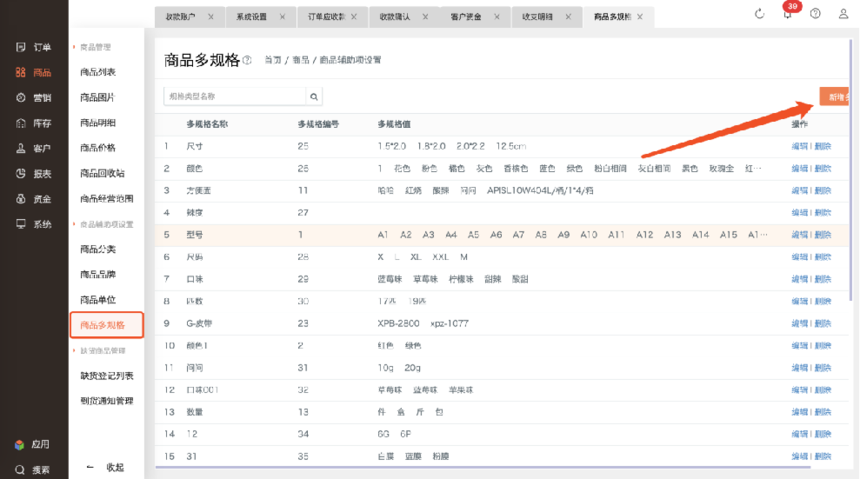Collapse the submenu using 收起
This screenshot has height=479, width=860.
[106, 467]
